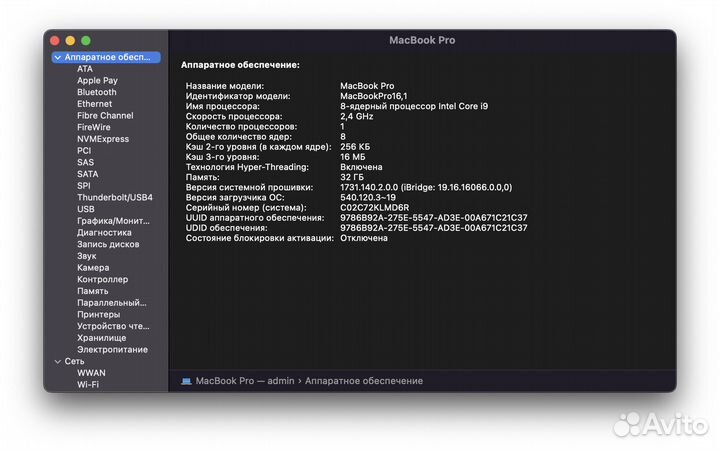Open the Электропитание entry
720x450 pixels.
click(x=112, y=350)
